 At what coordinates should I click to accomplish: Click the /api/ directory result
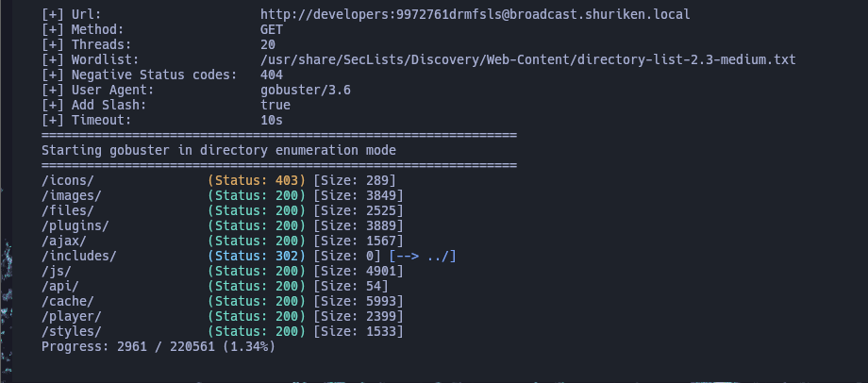tap(59, 286)
